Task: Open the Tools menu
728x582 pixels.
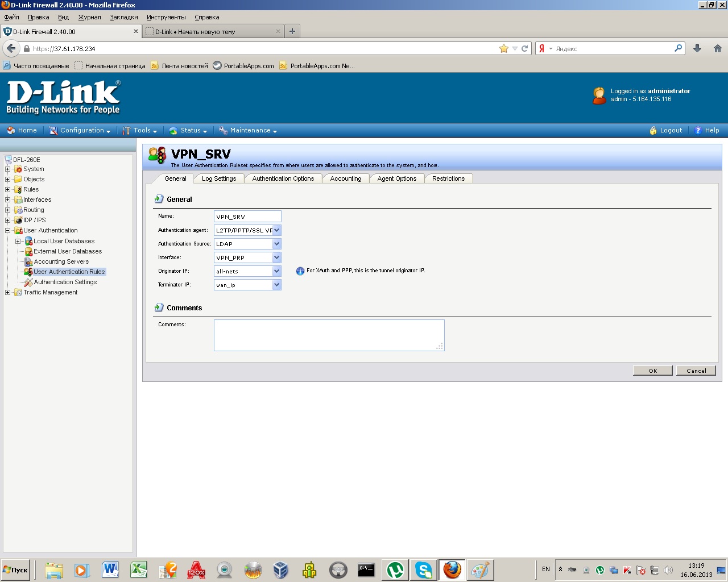Action: (140, 130)
